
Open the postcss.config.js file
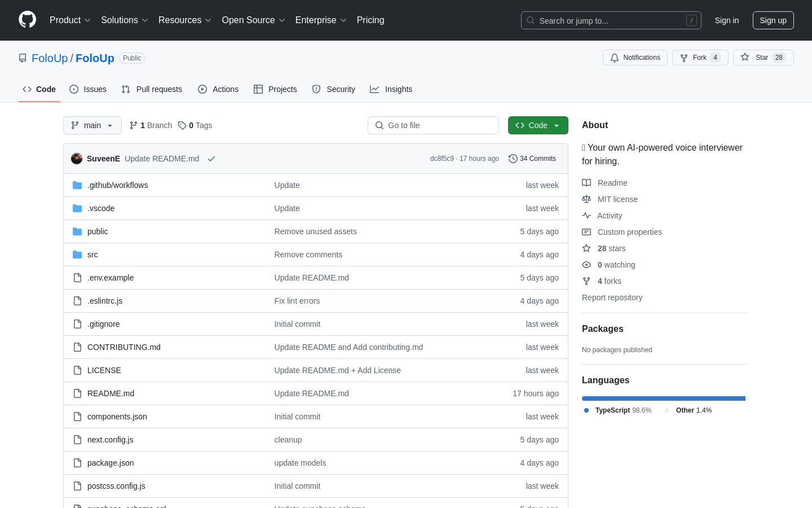pos(116,486)
